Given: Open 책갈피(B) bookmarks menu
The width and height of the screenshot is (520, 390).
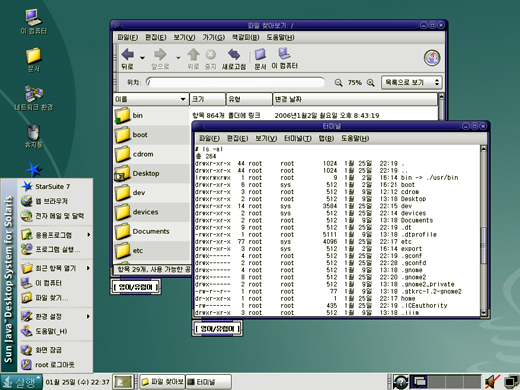Looking at the screenshot, I should point(246,37).
